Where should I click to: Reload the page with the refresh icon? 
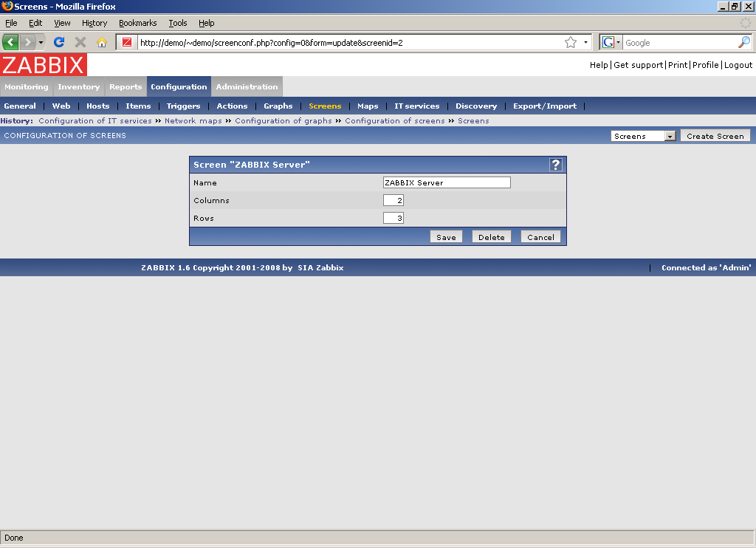coord(59,42)
